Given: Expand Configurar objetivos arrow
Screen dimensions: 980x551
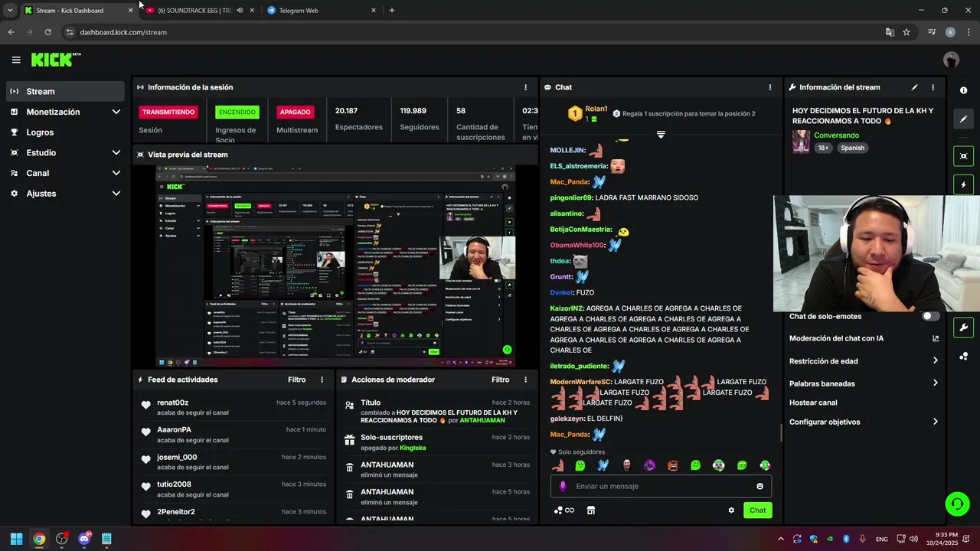Looking at the screenshot, I should [x=936, y=422].
